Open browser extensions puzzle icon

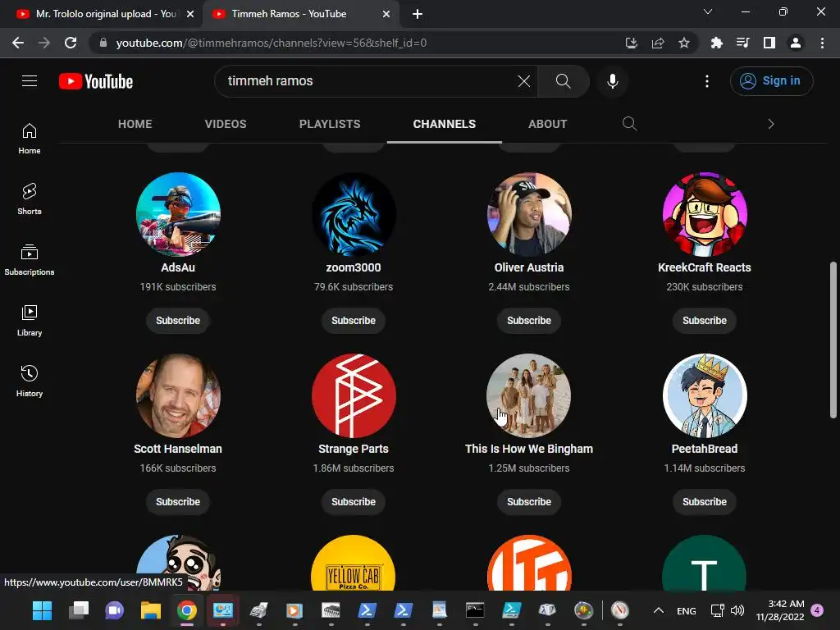click(716, 43)
